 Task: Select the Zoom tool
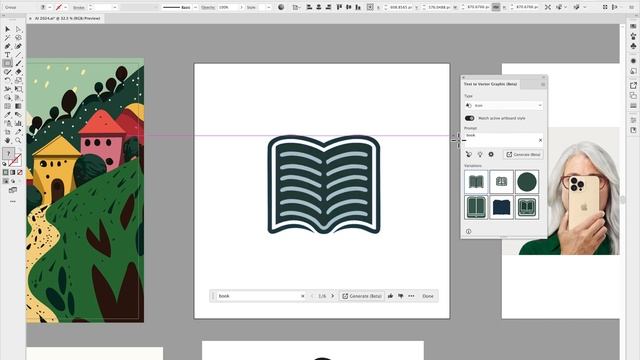18,140
